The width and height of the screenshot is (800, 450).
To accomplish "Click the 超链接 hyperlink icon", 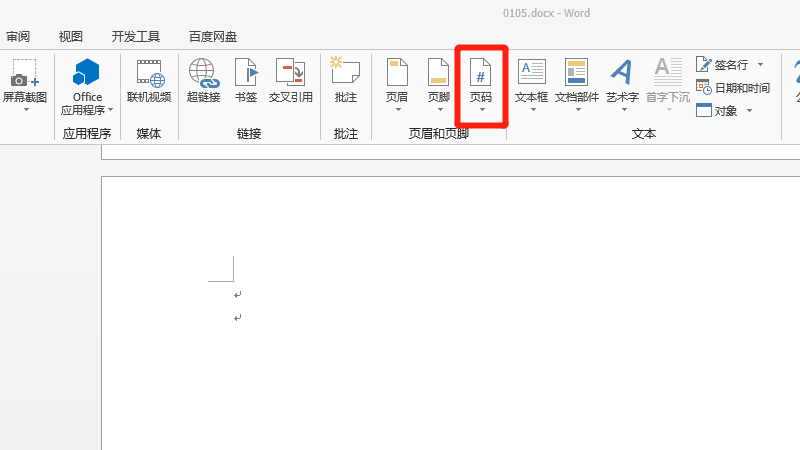I will click(x=203, y=74).
